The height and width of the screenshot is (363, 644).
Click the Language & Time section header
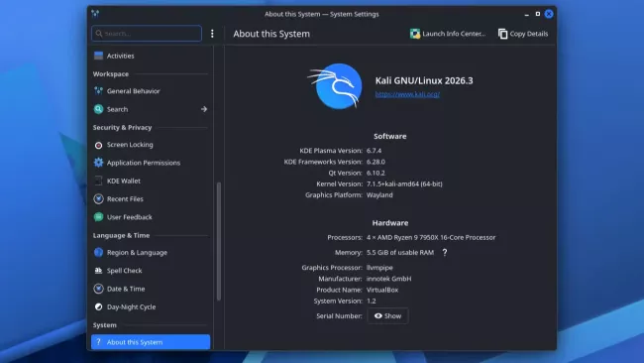[x=121, y=236]
